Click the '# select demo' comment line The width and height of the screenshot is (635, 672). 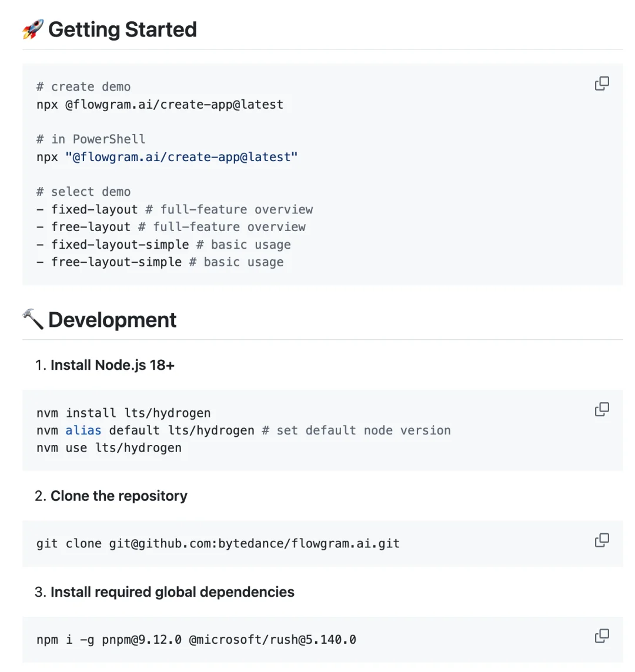(x=83, y=192)
